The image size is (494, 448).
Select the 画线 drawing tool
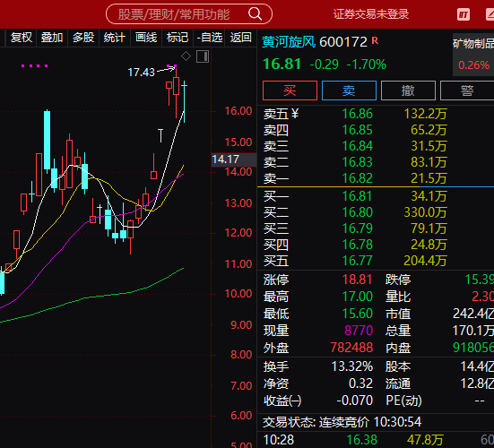coord(146,38)
